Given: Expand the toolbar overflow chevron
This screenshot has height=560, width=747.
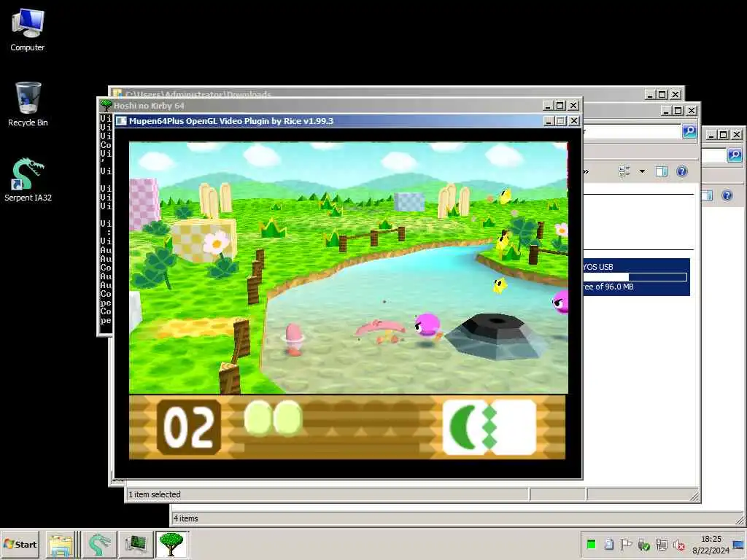Looking at the screenshot, I should click(587, 171).
